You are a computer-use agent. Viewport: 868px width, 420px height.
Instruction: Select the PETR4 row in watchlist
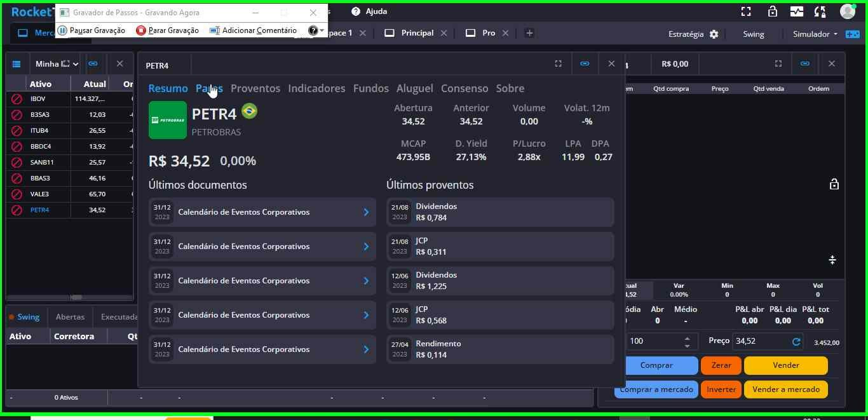click(70, 210)
